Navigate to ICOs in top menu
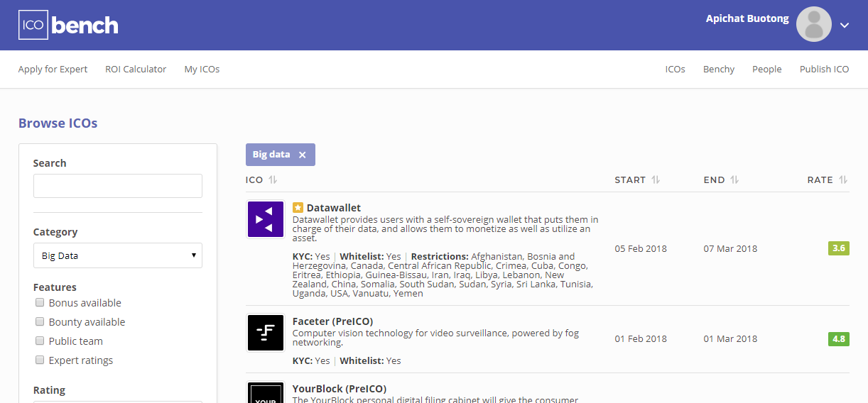 click(676, 70)
